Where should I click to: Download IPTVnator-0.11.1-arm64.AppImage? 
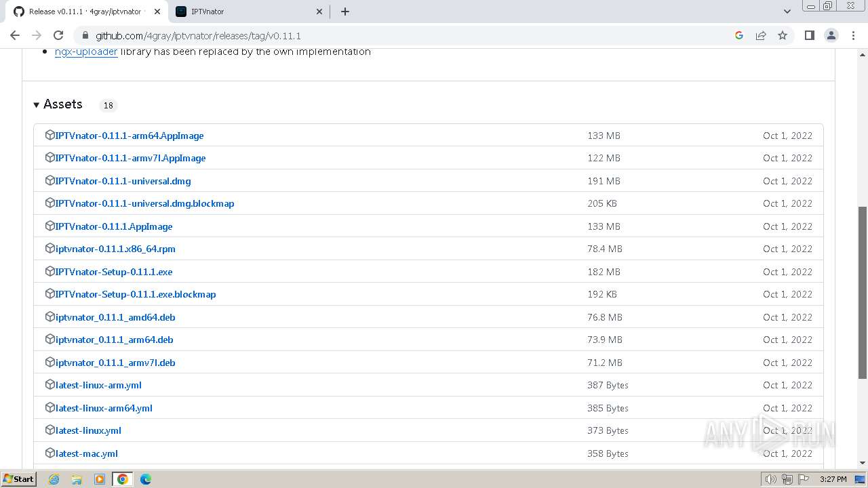tap(130, 136)
